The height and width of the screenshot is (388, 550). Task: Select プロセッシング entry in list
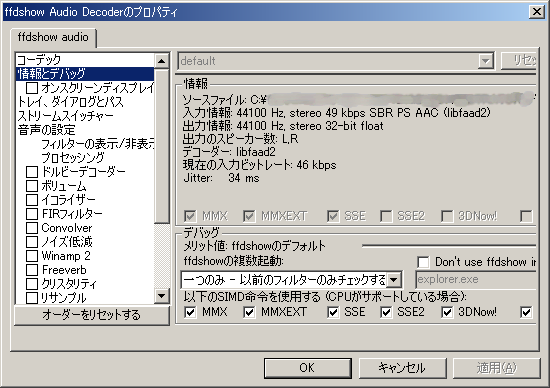click(x=73, y=158)
